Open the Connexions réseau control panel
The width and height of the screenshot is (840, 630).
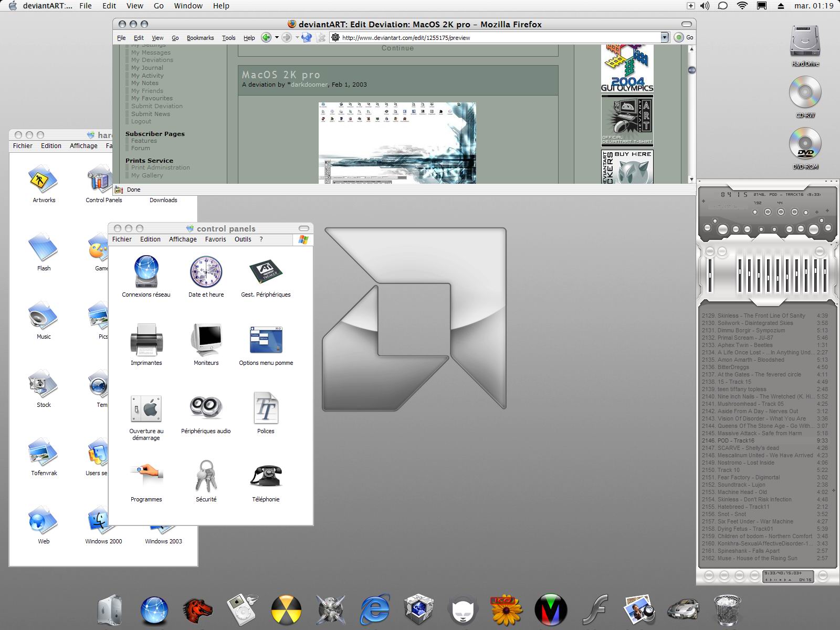(x=146, y=271)
